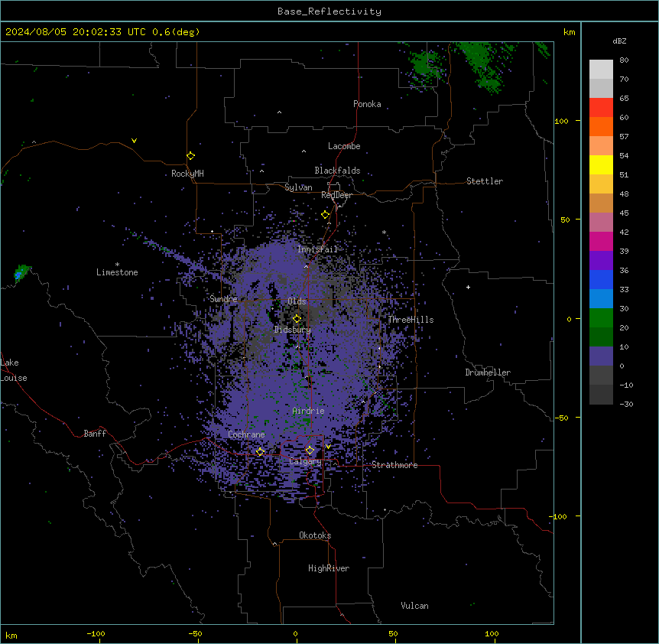Click the HighRiver label

coord(329,568)
